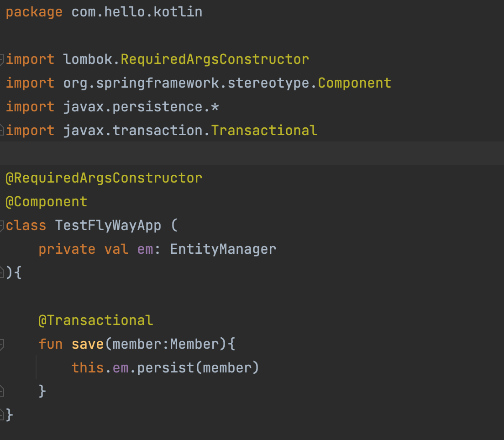This screenshot has height=440, width=504.
Task: Click the persist method call
Action: (166, 368)
